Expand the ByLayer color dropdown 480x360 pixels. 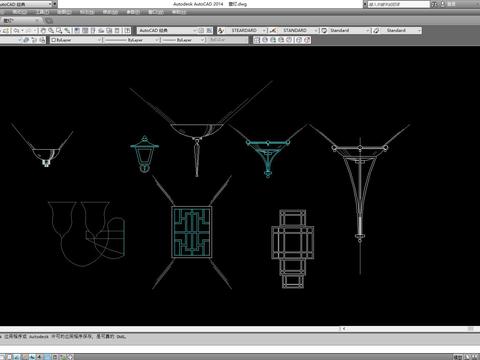point(76,40)
